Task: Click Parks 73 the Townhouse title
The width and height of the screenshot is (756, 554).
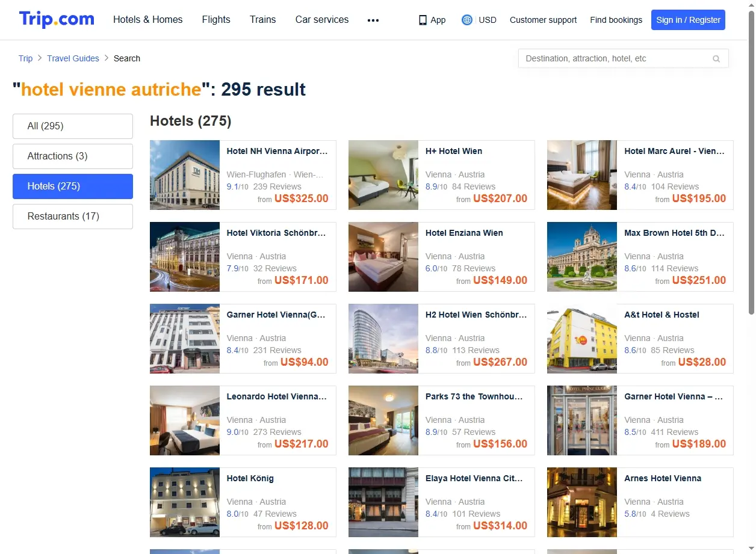Action: click(x=474, y=397)
